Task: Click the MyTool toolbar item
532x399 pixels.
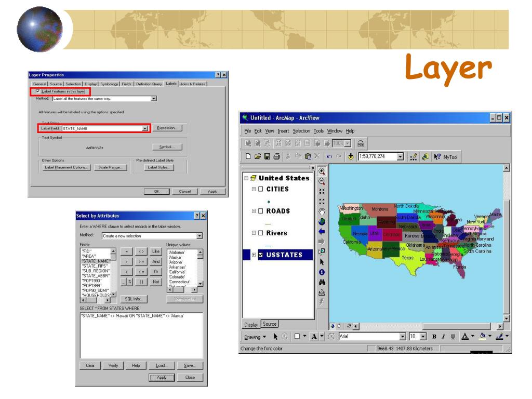Action: coord(450,157)
